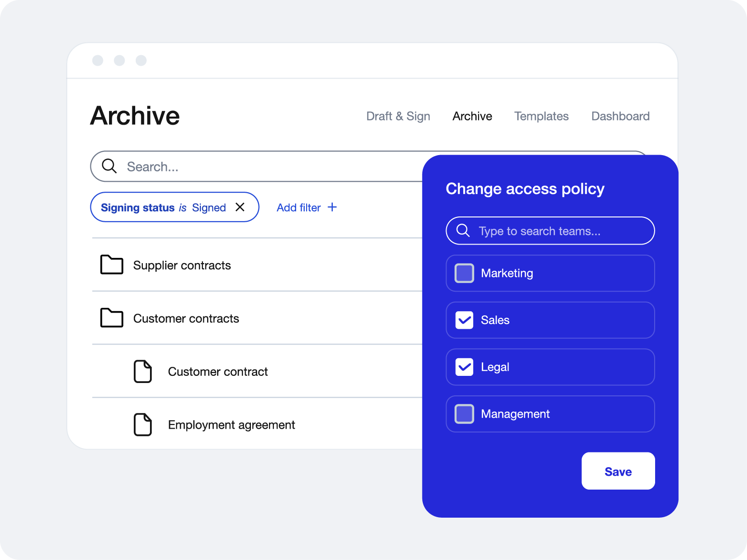The image size is (747, 560).
Task: Open the Supplier contracts folder icon
Action: (x=112, y=265)
